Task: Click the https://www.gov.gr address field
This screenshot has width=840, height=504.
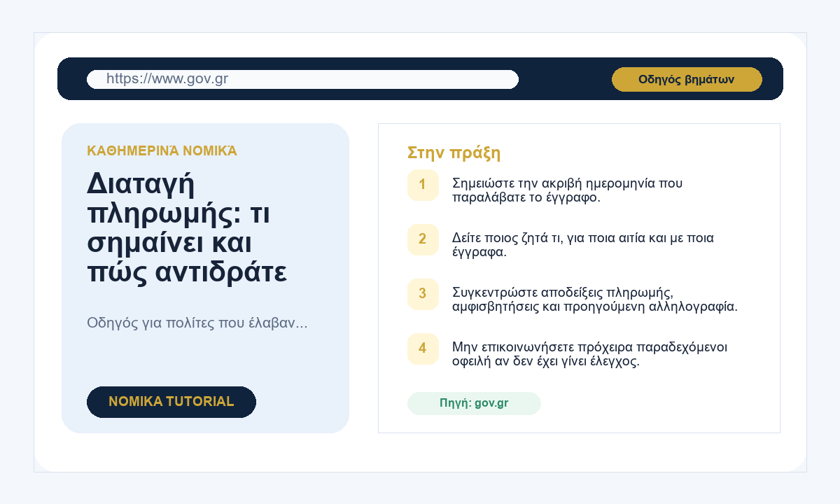Action: tap(302, 79)
